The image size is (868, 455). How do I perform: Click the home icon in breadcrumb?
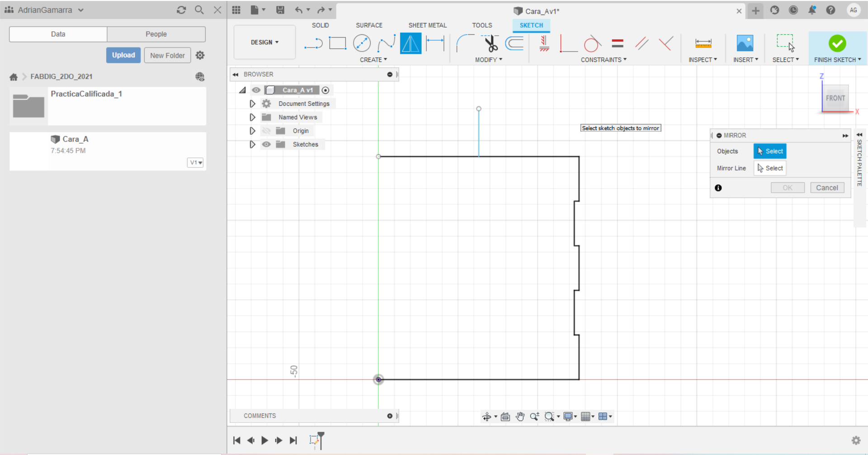pos(14,77)
